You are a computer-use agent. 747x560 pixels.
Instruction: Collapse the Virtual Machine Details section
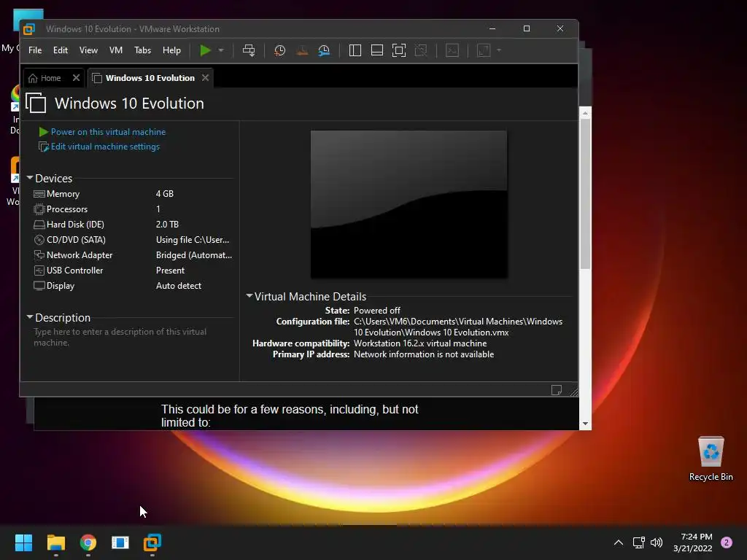point(249,296)
